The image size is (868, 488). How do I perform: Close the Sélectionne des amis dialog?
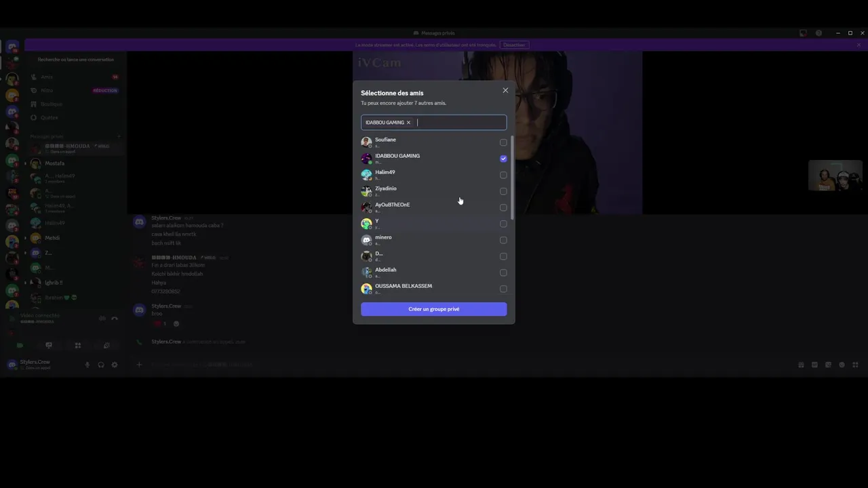pyautogui.click(x=505, y=90)
